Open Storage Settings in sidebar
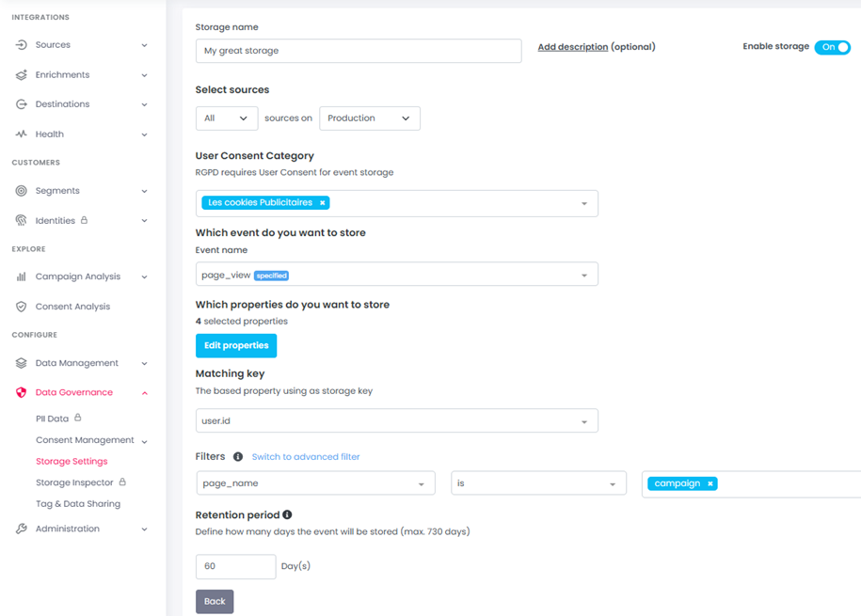 point(72,462)
